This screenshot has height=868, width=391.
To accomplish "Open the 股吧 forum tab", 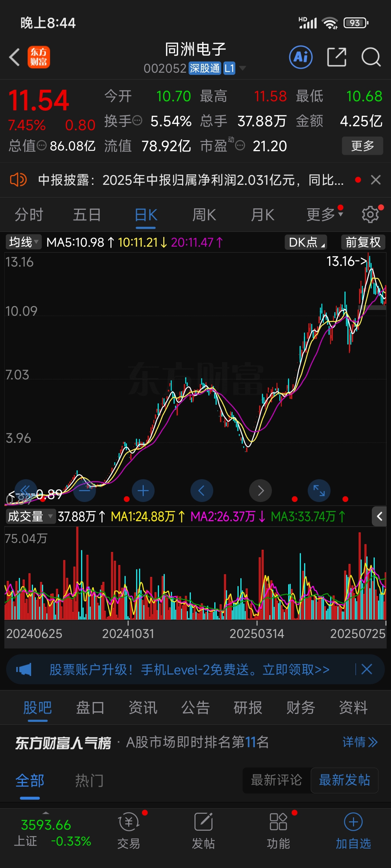I will click(x=38, y=707).
